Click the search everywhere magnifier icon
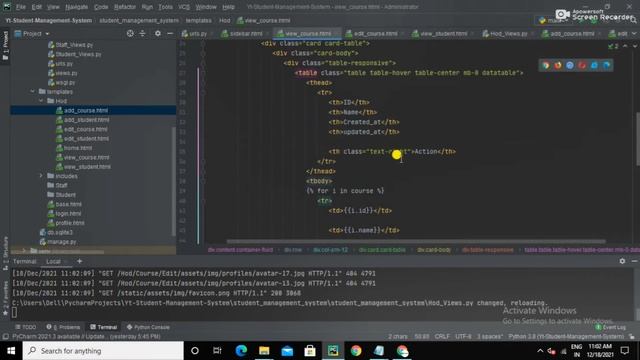The image size is (640, 360). pos(633,20)
